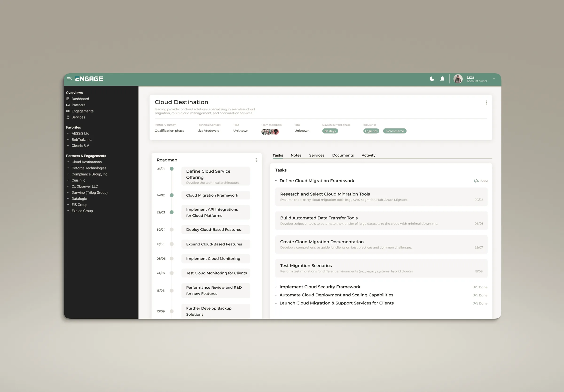
Task: Select the Tasks tab
Action: [278, 155]
